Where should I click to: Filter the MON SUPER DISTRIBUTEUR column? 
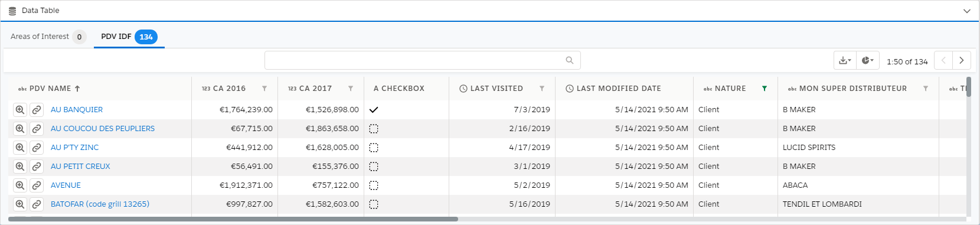tap(926, 89)
